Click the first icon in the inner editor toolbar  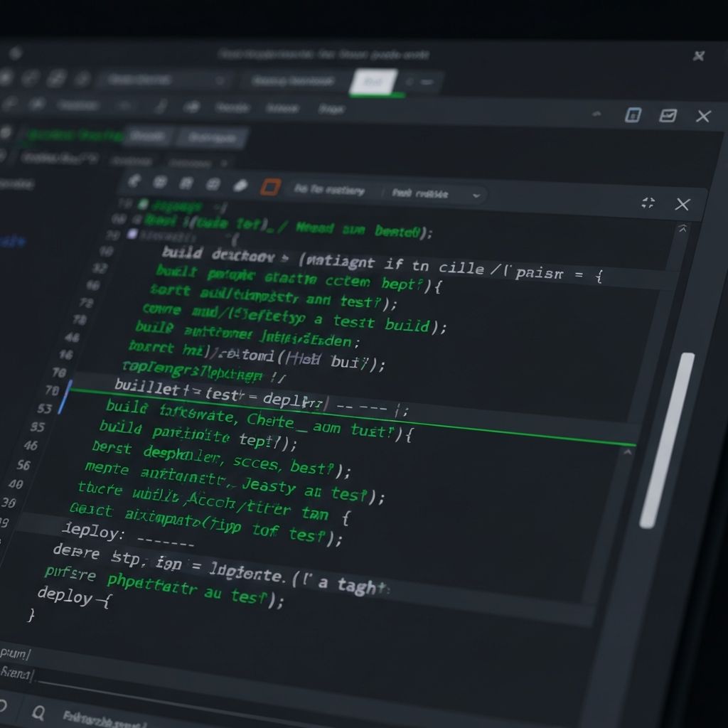pos(134,181)
